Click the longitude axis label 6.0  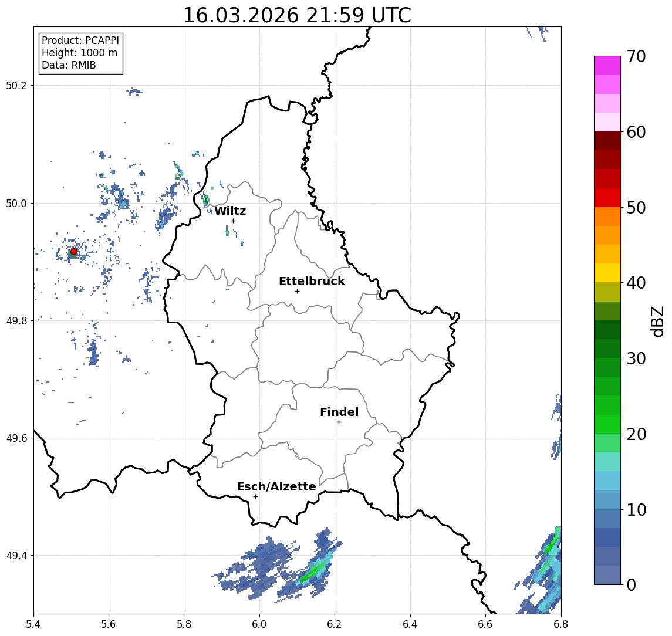point(259,624)
